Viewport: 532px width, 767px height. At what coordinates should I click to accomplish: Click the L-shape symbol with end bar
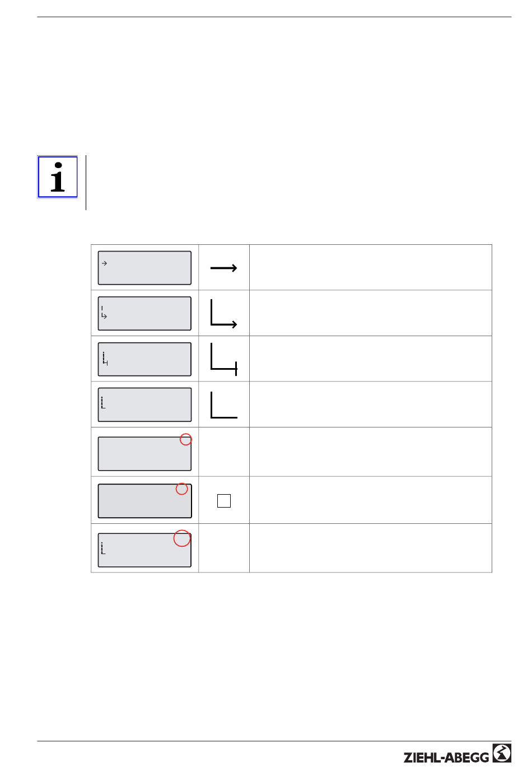[x=224, y=360]
